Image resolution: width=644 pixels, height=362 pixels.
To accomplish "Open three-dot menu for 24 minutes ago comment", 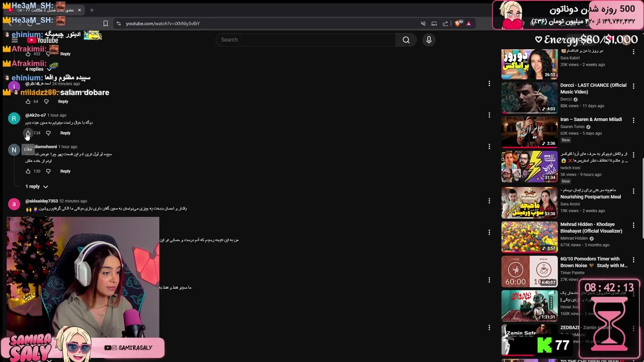I will [x=489, y=84].
